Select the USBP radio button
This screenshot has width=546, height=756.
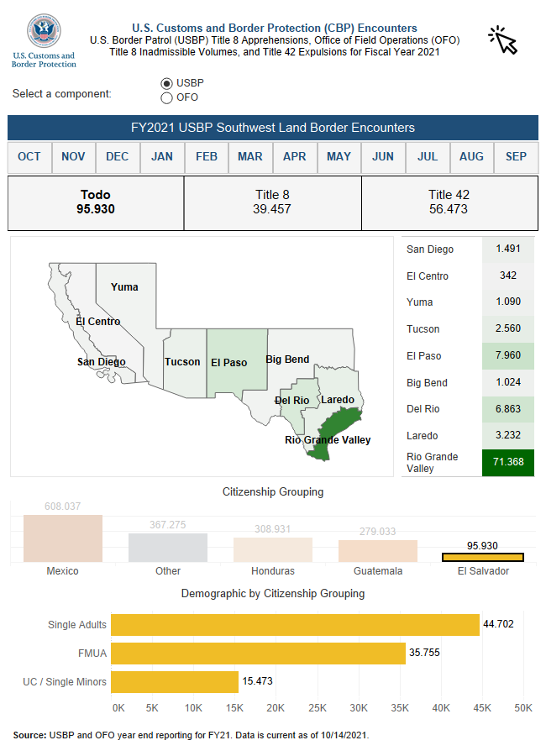(x=166, y=83)
